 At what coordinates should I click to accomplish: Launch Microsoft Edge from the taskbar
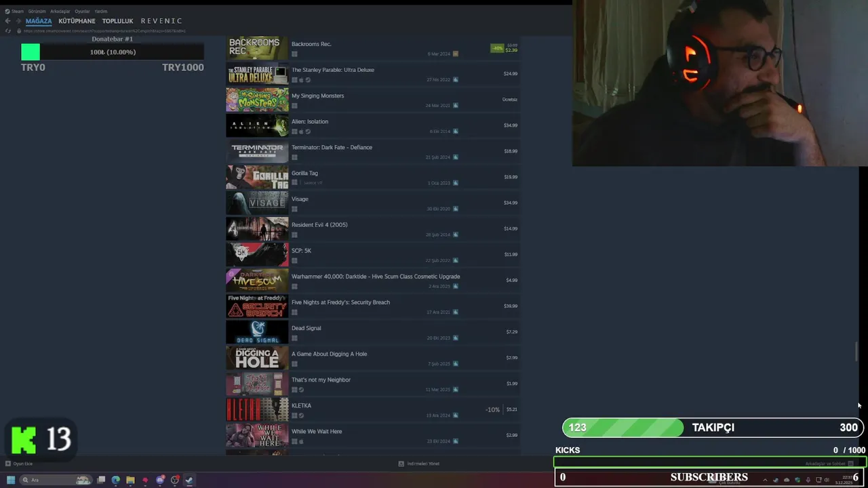click(116, 480)
